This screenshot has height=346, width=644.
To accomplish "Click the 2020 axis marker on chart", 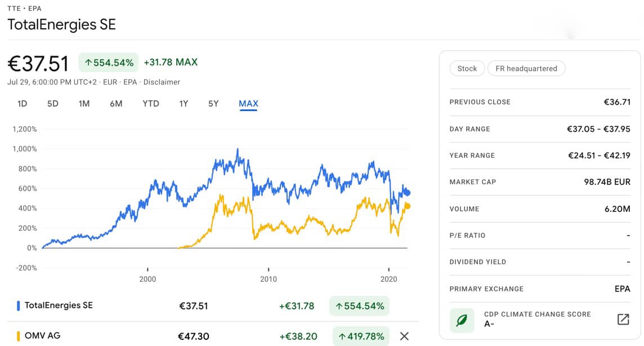I will point(388,279).
